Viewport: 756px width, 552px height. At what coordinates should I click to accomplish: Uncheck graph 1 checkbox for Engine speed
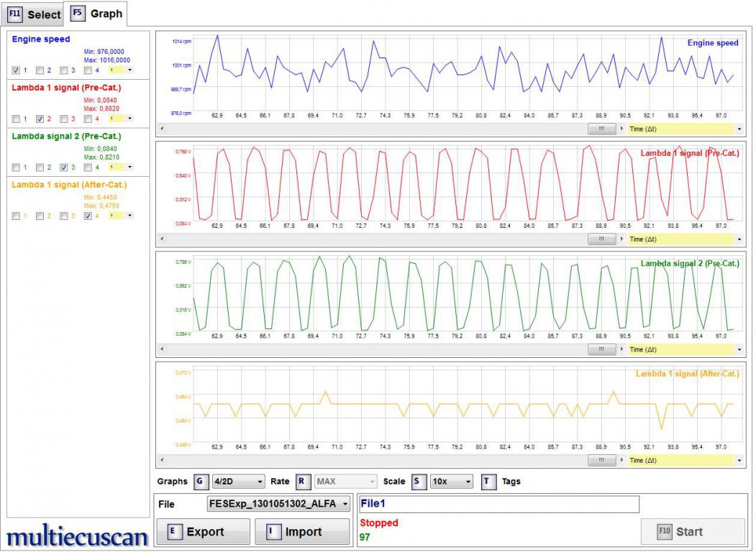[17, 70]
